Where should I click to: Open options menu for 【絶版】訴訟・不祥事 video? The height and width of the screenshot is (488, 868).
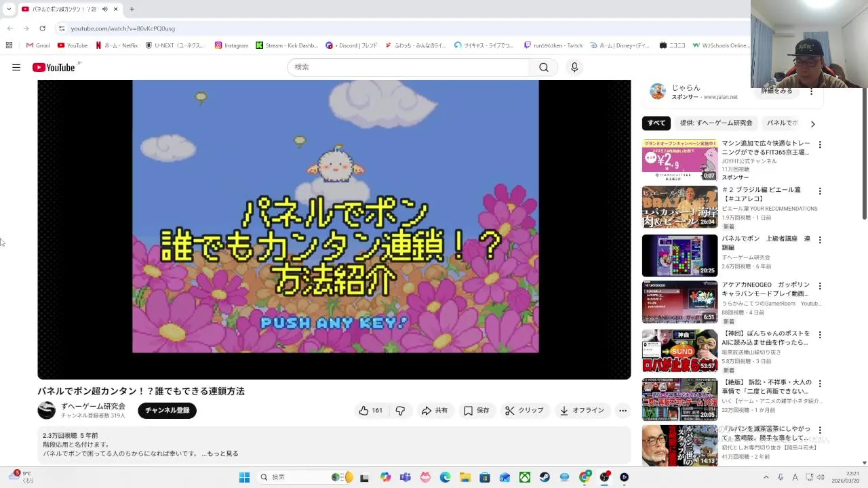(x=820, y=383)
